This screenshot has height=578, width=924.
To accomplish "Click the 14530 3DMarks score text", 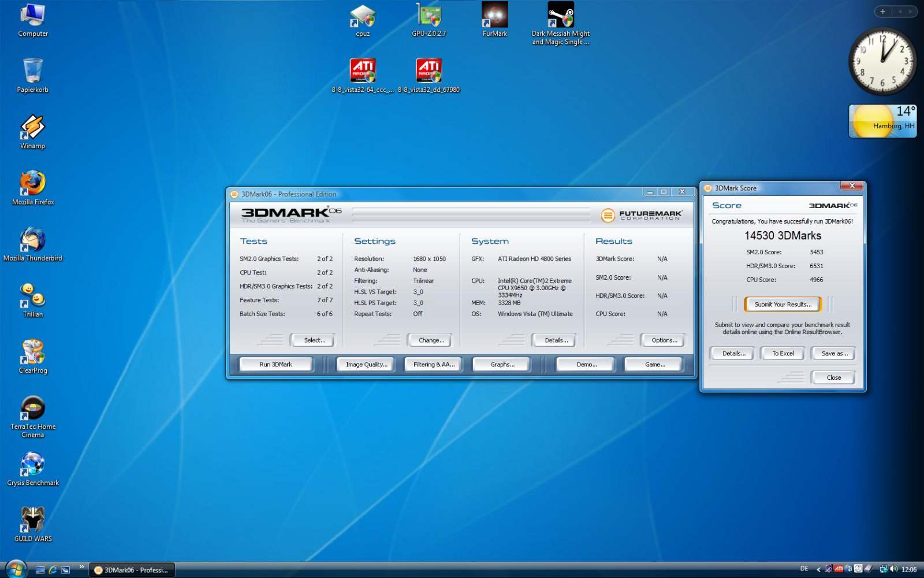I will pyautogui.click(x=783, y=236).
